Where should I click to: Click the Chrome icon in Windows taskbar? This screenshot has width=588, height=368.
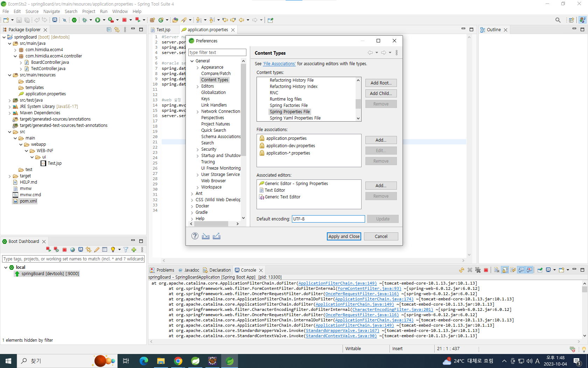[178, 361]
